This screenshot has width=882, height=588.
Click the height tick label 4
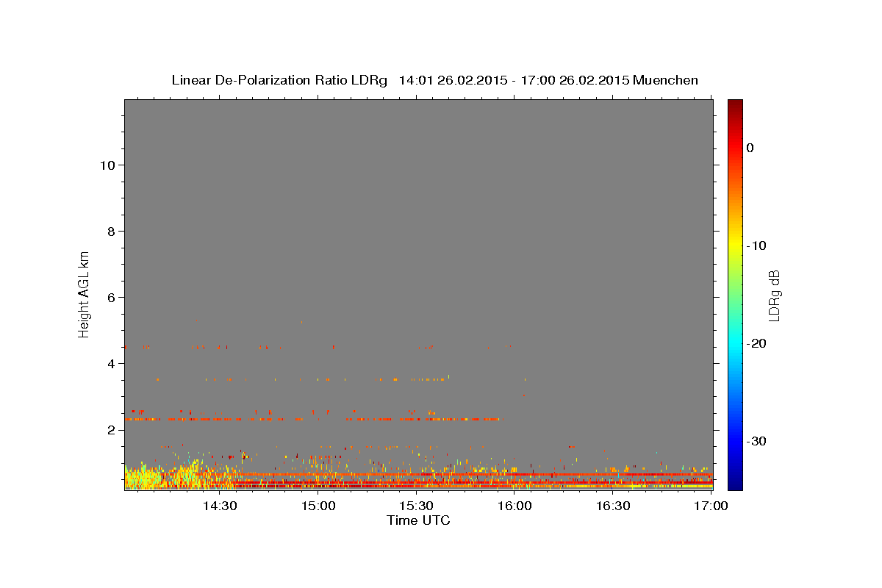coord(110,364)
